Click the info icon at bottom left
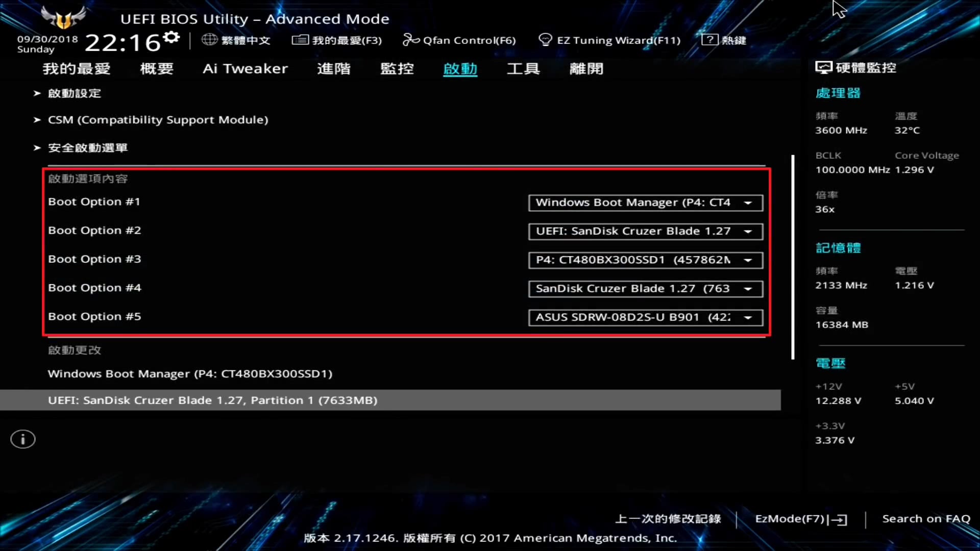980x551 pixels. pos(22,439)
